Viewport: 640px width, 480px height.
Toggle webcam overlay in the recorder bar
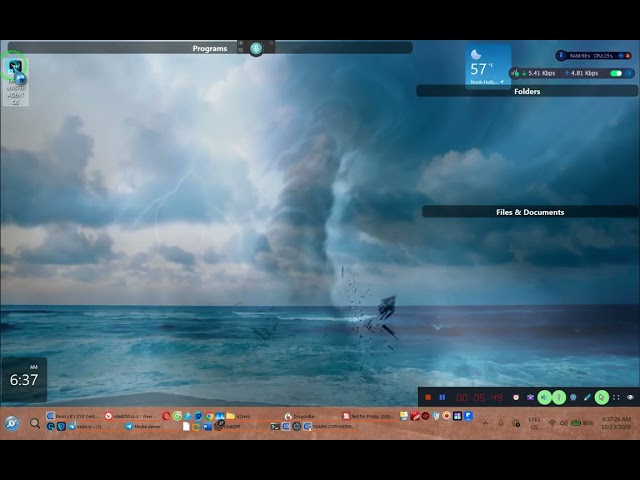pyautogui.click(x=573, y=397)
